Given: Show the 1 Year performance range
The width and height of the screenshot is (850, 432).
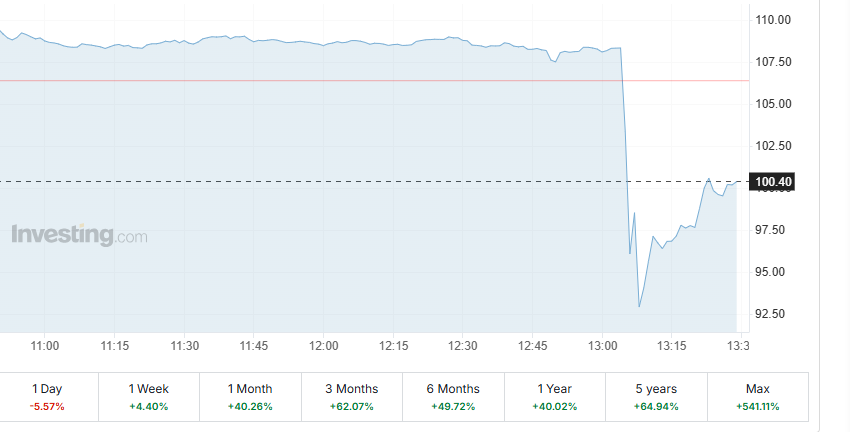Looking at the screenshot, I should pyautogui.click(x=555, y=397).
